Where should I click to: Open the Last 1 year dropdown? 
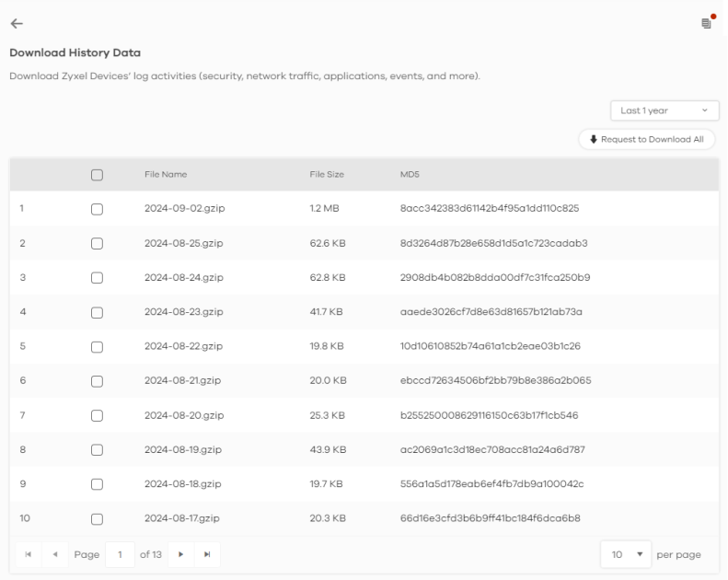[x=664, y=110]
